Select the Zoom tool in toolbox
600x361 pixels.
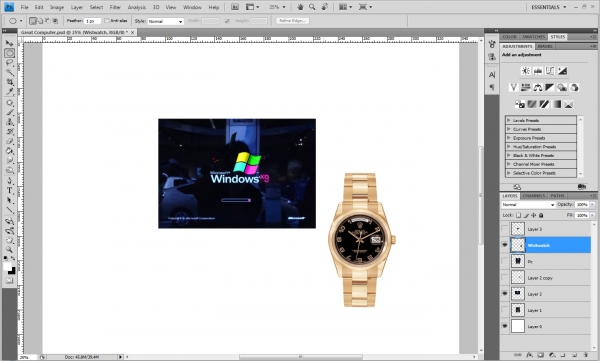coord(10,249)
